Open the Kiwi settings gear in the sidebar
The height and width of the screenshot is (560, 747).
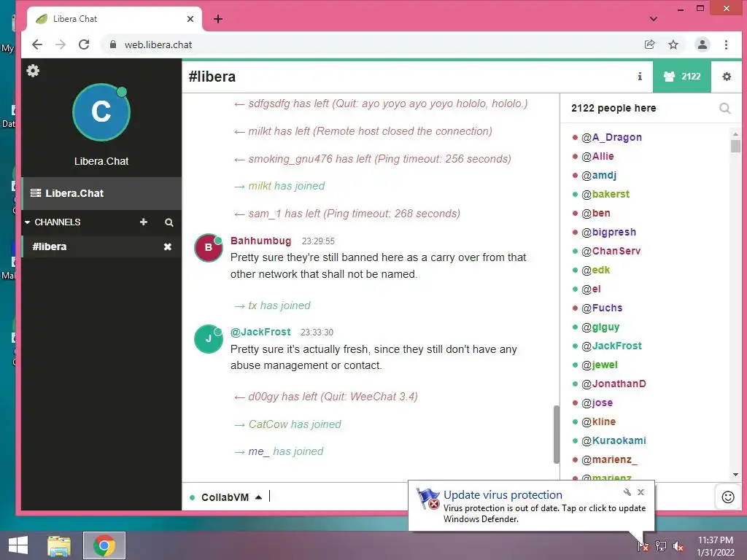33,71
